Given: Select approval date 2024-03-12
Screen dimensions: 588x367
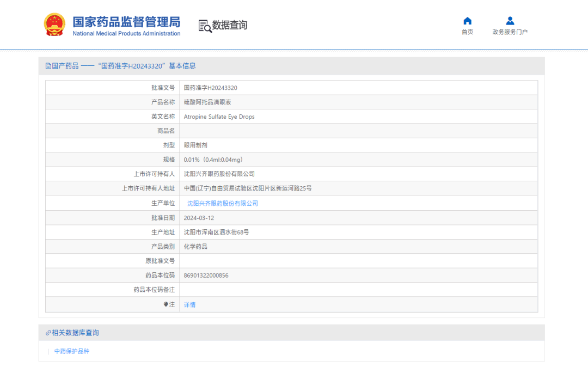Looking at the screenshot, I should (x=199, y=218).
